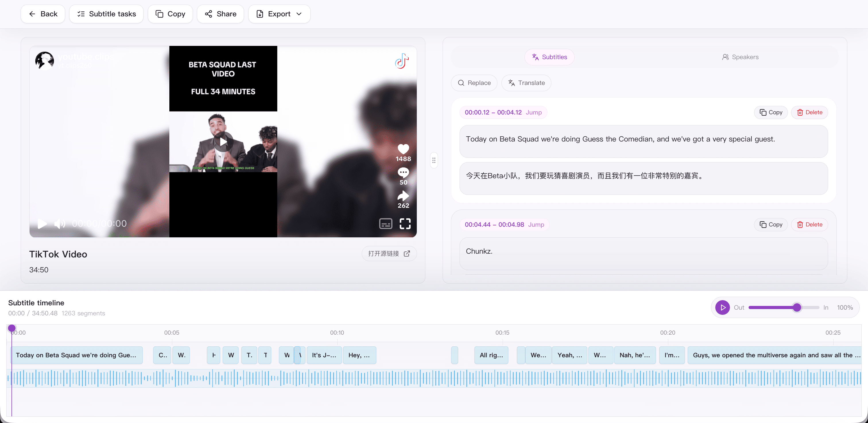Edit the English subtitle text about Guess the Comedian

click(644, 141)
